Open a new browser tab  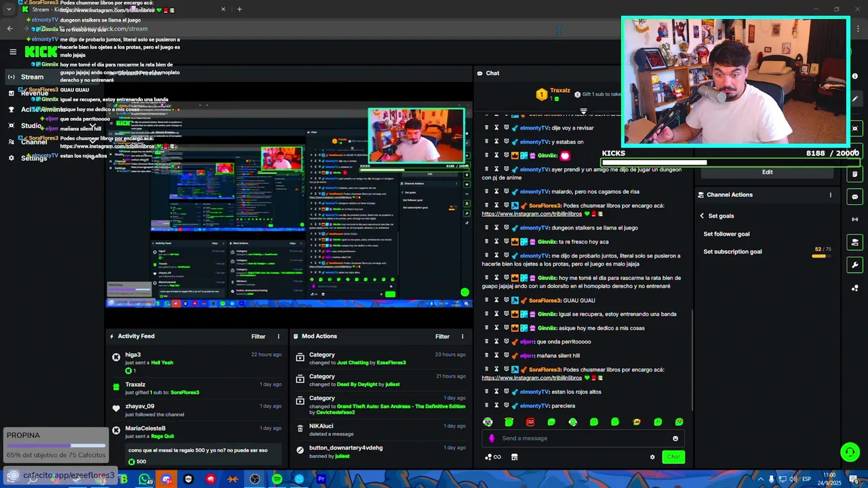click(239, 9)
